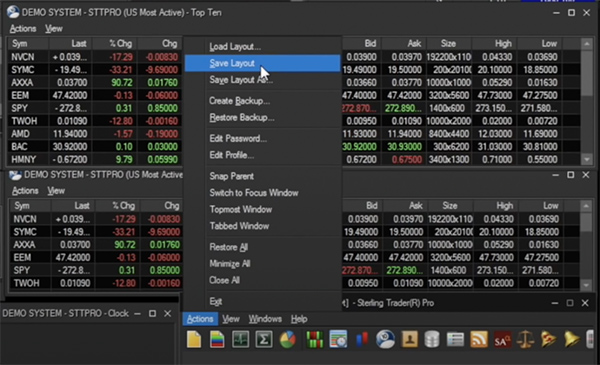Click the billiard ball toolbar icon

[x=385, y=339]
